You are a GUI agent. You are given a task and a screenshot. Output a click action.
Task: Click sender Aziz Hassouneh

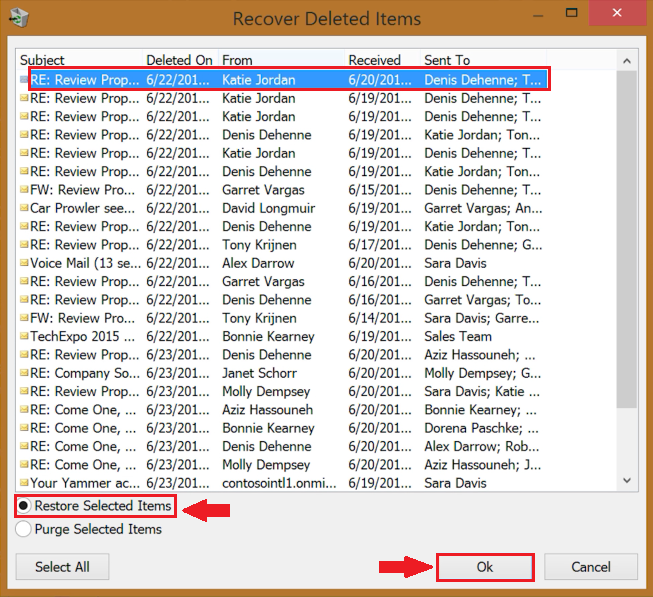pyautogui.click(x=267, y=410)
